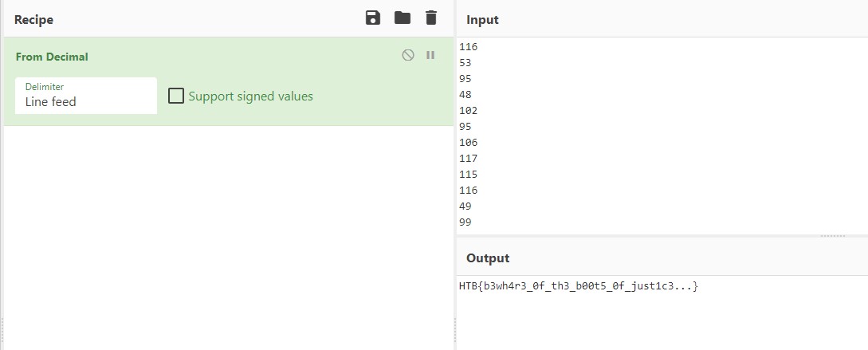Click the Save recipe floppy disk icon

372,18
